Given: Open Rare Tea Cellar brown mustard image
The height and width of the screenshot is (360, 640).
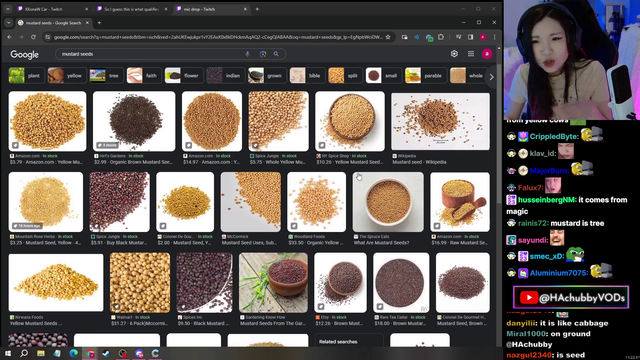Looking at the screenshot, I should tap(401, 282).
